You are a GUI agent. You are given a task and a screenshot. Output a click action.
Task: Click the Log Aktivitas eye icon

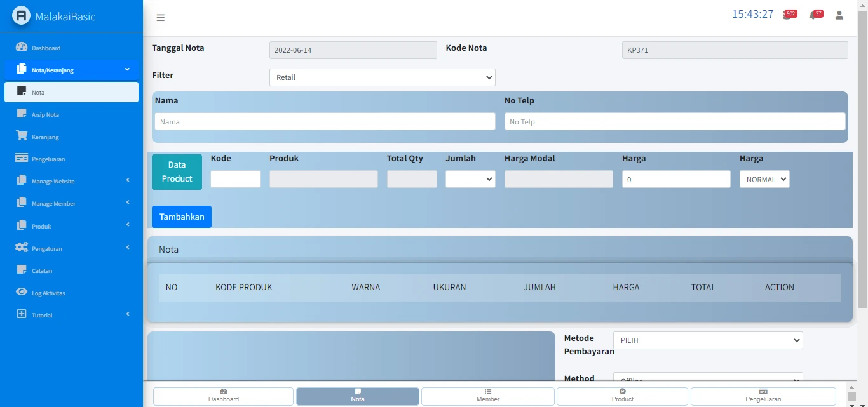coord(22,292)
